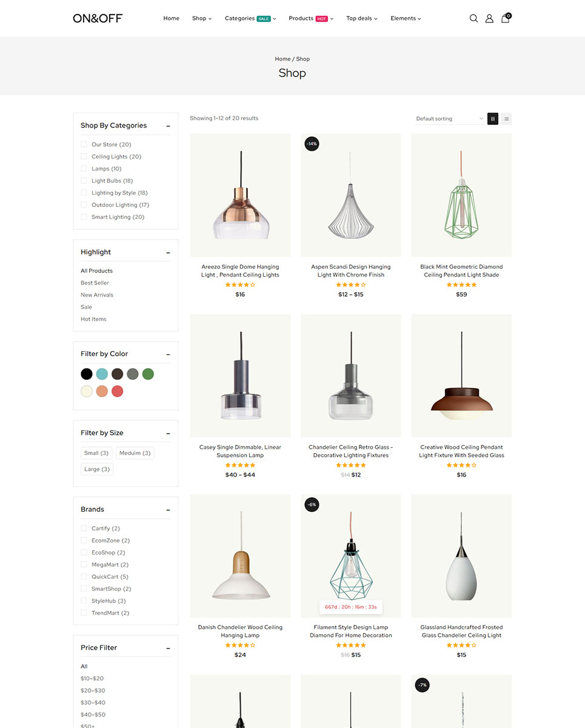Filter by the $20–$30 price range
Screen dimensions: 585x728
(93, 690)
